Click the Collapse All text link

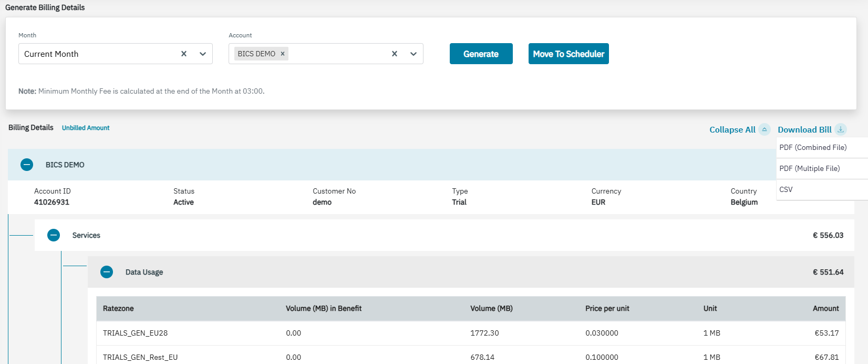[x=732, y=129]
